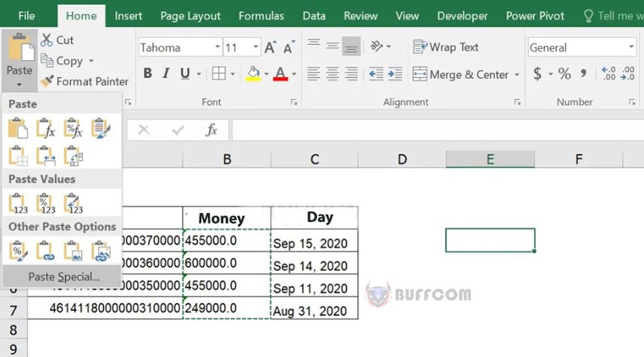Activate Format Painter
644x357 pixels.
click(x=85, y=81)
